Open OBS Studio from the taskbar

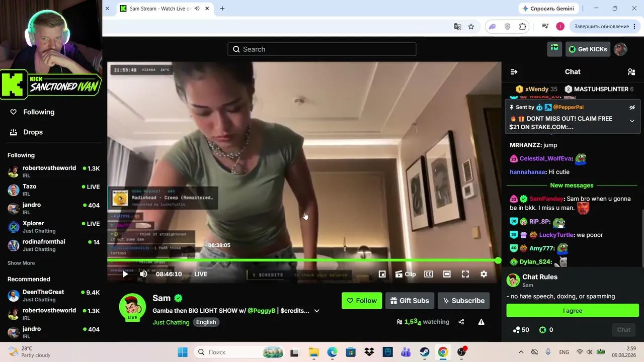tap(461, 352)
